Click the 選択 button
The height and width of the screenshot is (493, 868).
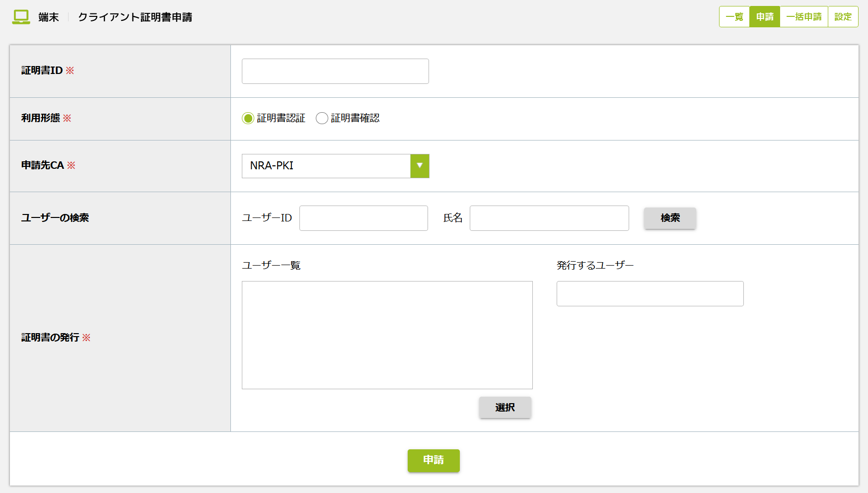pyautogui.click(x=505, y=408)
